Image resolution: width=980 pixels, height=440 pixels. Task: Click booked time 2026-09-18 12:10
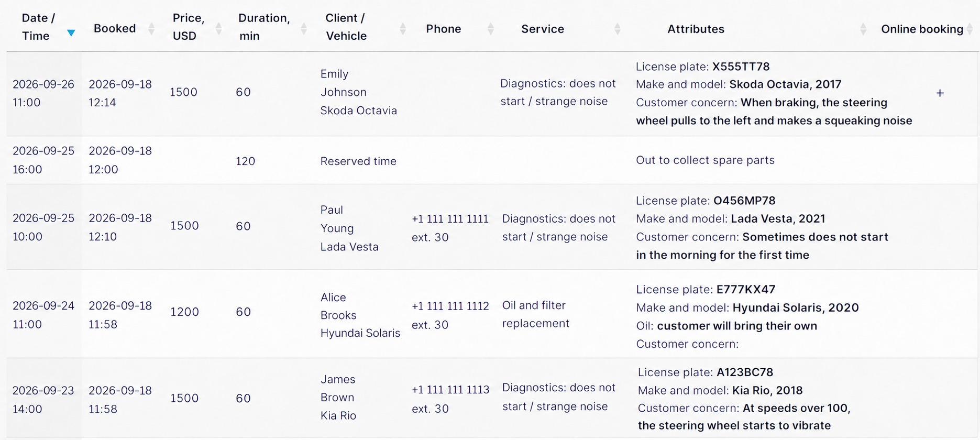(120, 227)
